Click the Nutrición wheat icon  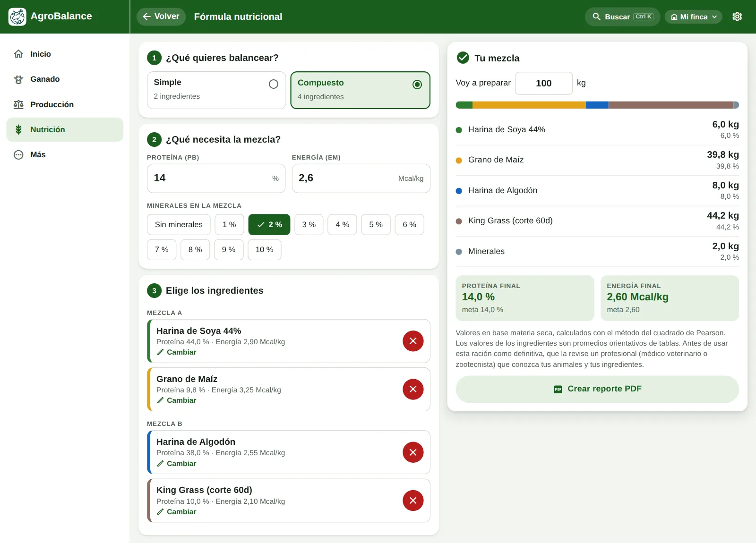pyautogui.click(x=18, y=129)
